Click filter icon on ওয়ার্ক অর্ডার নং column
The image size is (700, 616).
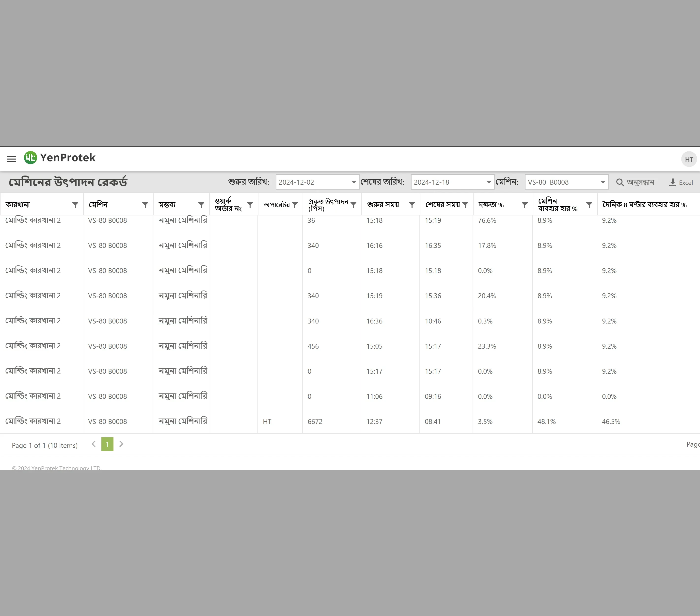[x=250, y=205]
